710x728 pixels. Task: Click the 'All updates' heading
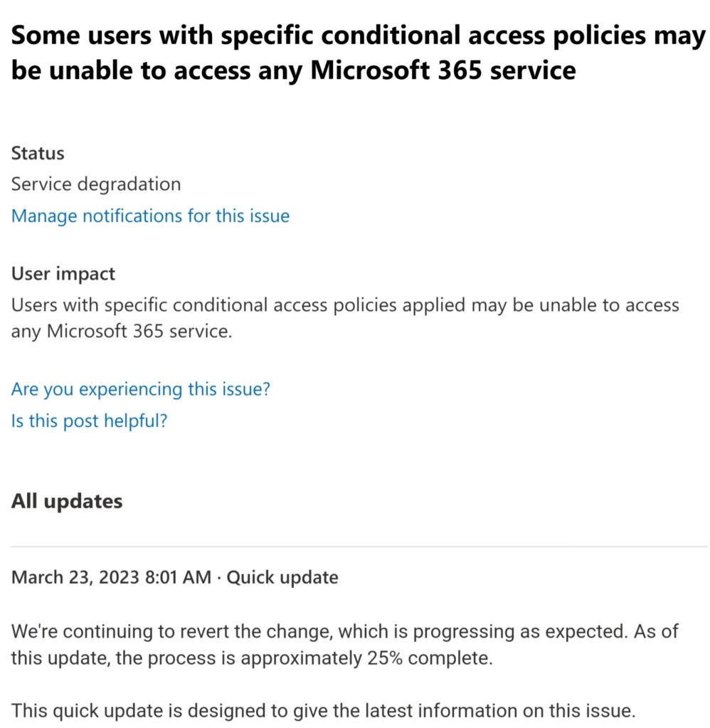67,501
